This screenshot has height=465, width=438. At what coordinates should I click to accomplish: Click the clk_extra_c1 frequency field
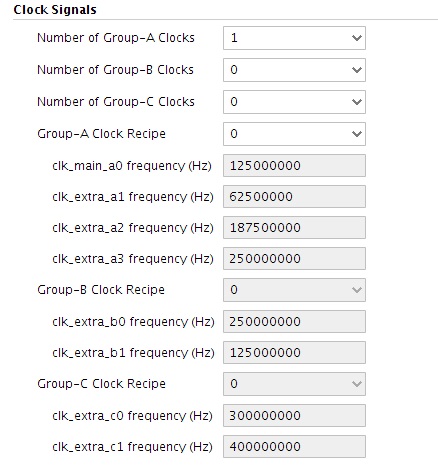click(294, 447)
